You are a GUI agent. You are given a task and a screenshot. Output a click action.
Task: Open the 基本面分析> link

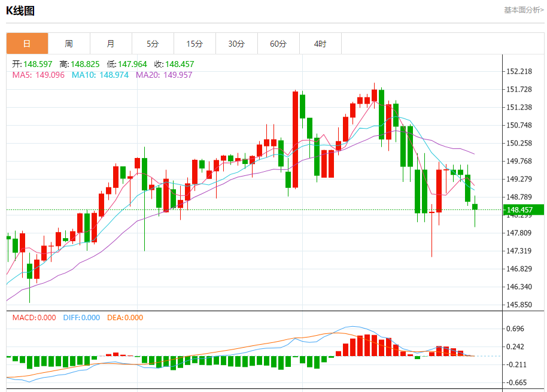[x=524, y=10]
